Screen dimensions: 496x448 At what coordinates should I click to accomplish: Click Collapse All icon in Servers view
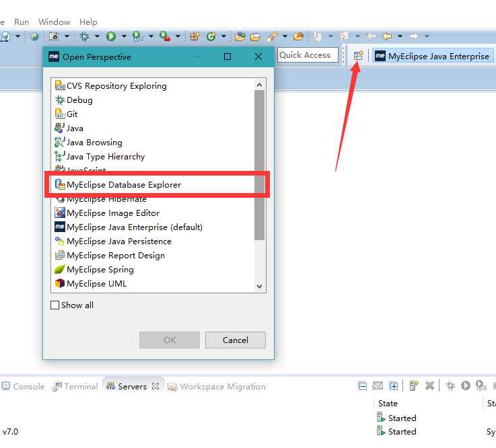(x=363, y=385)
